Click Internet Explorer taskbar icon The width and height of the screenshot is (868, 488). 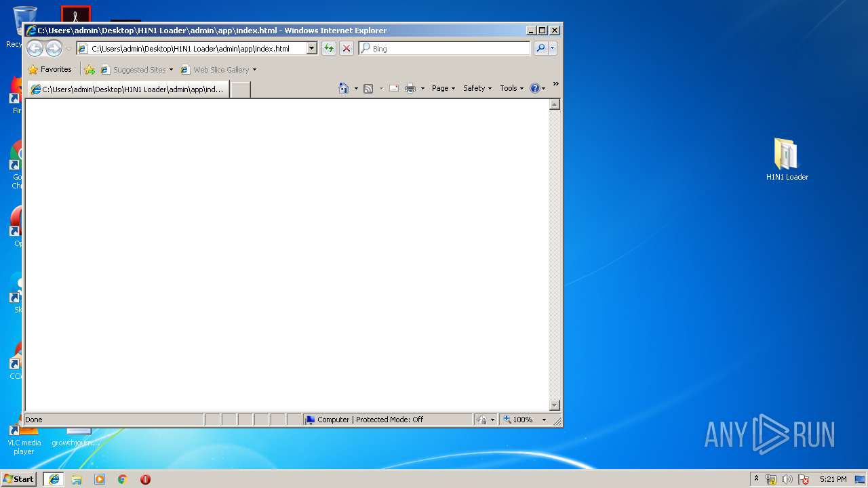click(x=54, y=479)
